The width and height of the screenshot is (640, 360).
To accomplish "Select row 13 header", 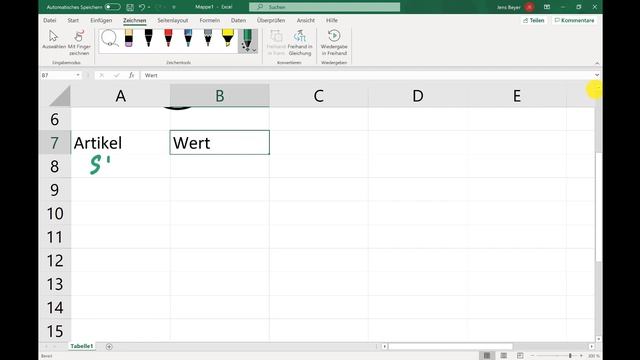I will tap(55, 284).
